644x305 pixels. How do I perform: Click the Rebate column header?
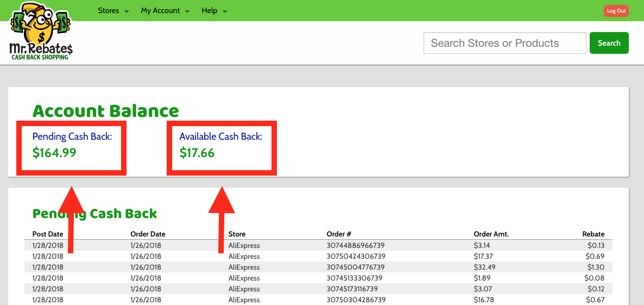(x=593, y=234)
